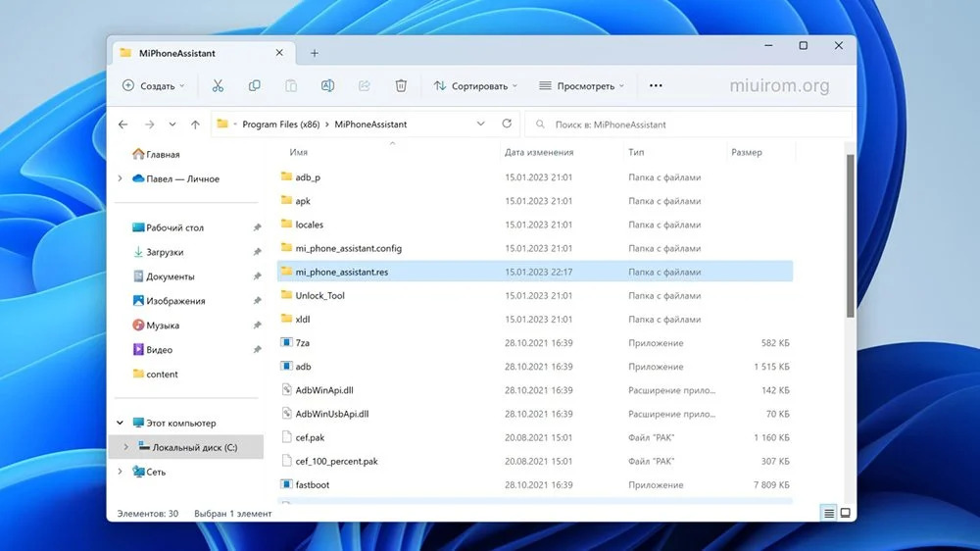Collapse the Этот компьютер tree node
This screenshot has height=551, width=980.
(120, 423)
